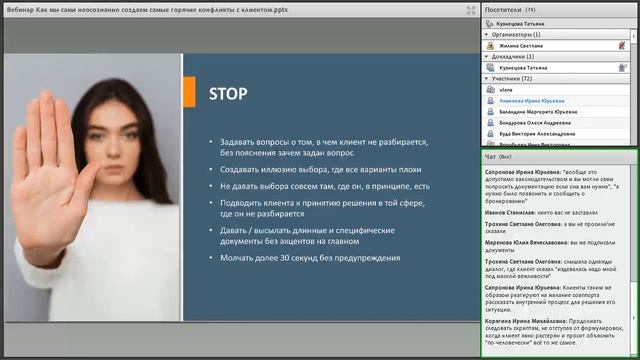
Task: Select participant Буда Виктория Александровна
Action: click(556, 134)
